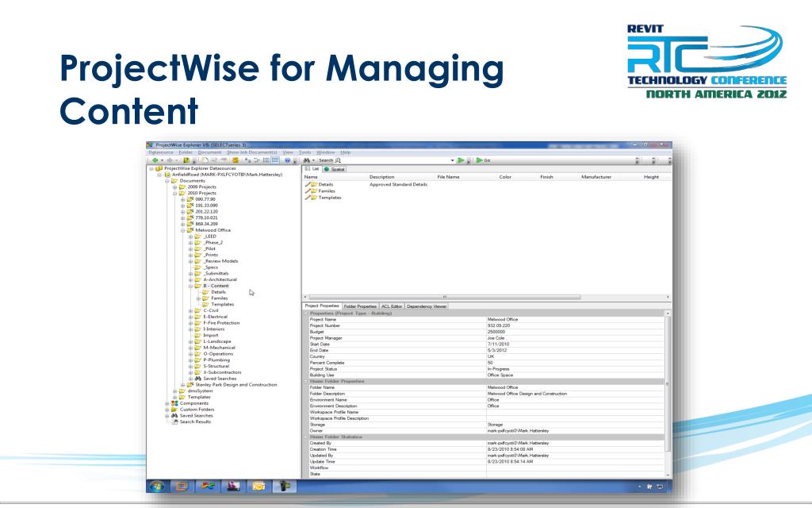
Task: Open the first taskbar icon after Start
Action: click(182, 487)
